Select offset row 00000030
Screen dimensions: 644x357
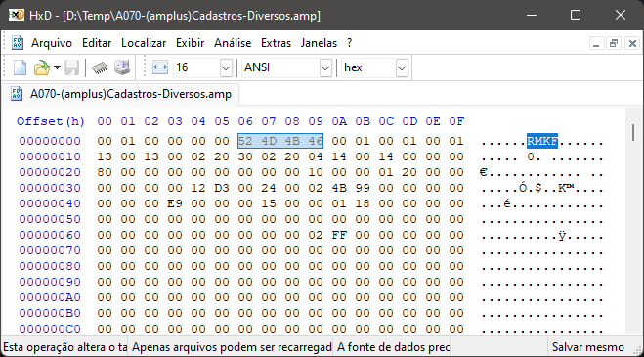pos(50,188)
